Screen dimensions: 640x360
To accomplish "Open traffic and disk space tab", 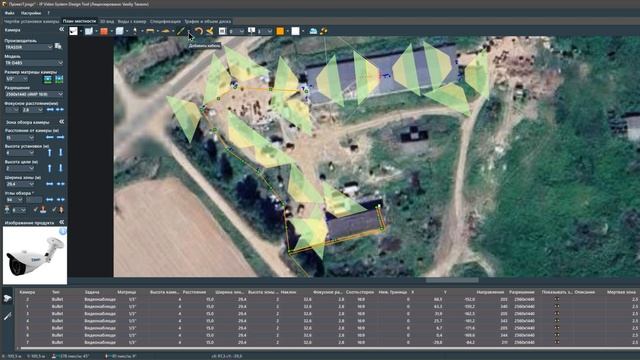I will pyautogui.click(x=207, y=21).
